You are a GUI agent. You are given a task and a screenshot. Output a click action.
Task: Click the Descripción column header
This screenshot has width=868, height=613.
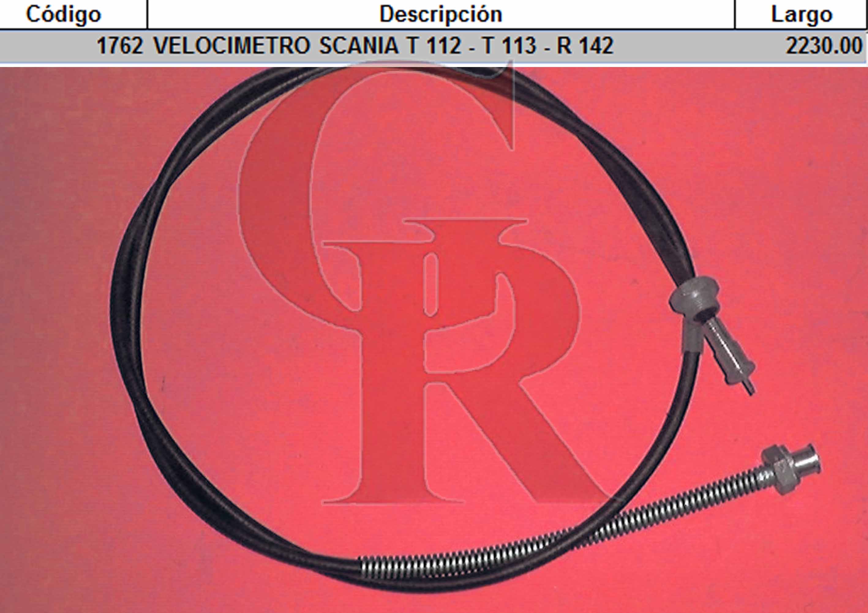[441, 14]
